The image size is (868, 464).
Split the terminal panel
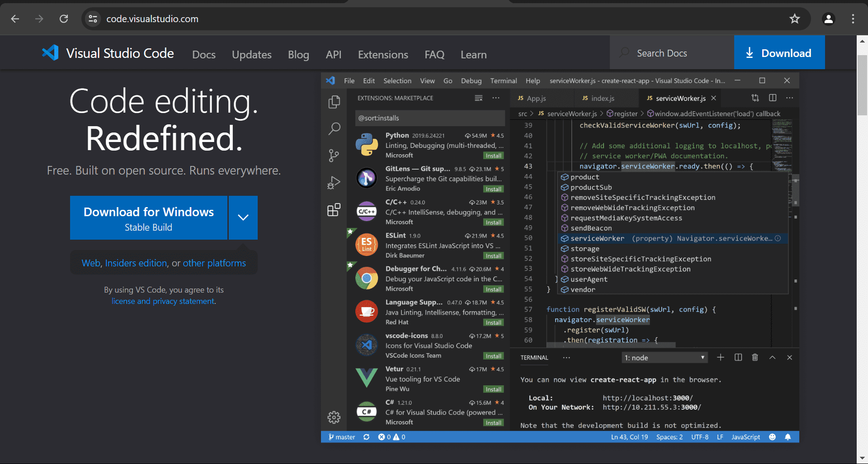pos(738,357)
